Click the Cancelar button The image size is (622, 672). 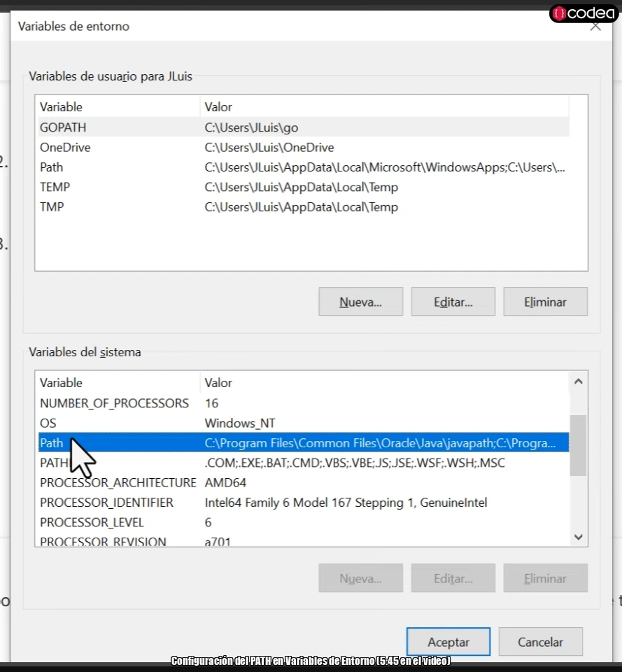click(540, 642)
